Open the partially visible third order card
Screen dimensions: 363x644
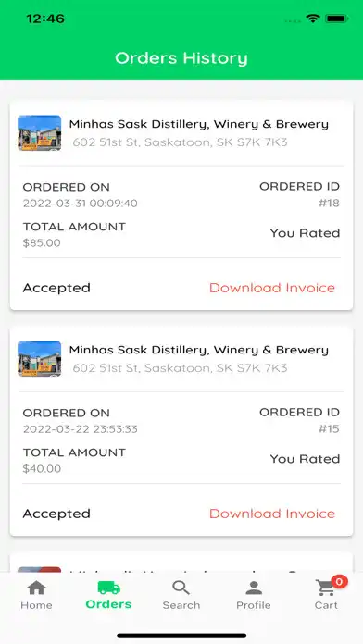tap(181, 563)
